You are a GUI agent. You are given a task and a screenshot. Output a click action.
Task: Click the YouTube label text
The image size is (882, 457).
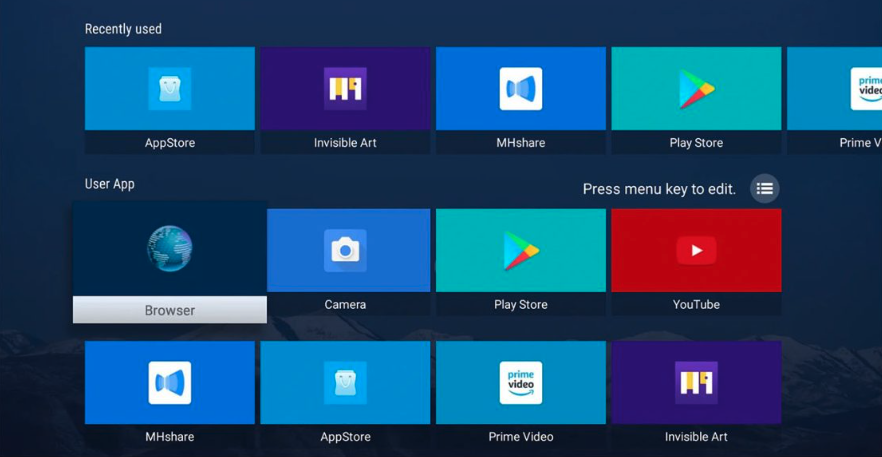pyautogui.click(x=696, y=304)
